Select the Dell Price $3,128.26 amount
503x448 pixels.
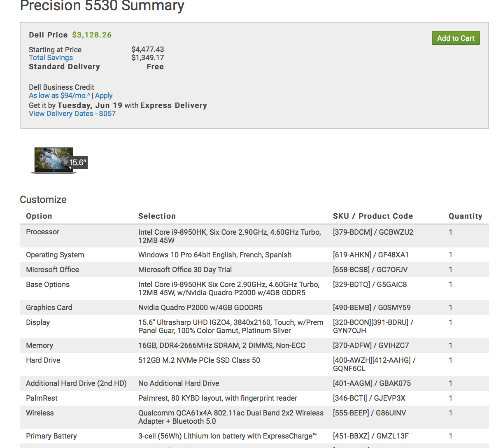(92, 35)
